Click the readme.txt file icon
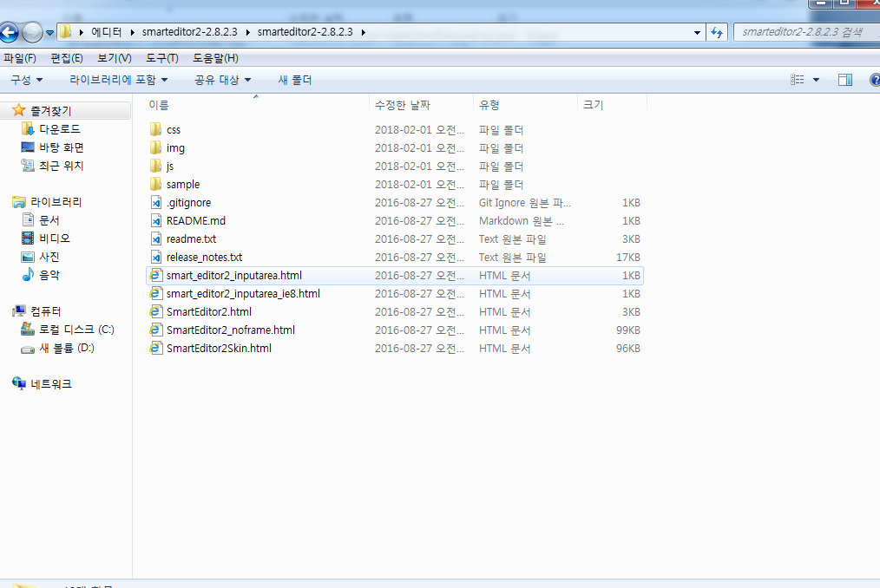This screenshot has width=880, height=588. tap(156, 239)
